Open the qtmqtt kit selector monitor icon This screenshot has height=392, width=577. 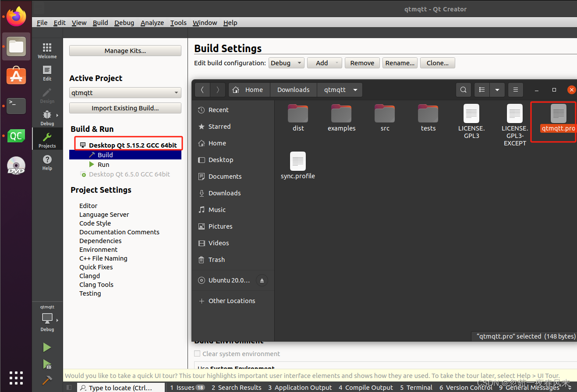click(47, 318)
